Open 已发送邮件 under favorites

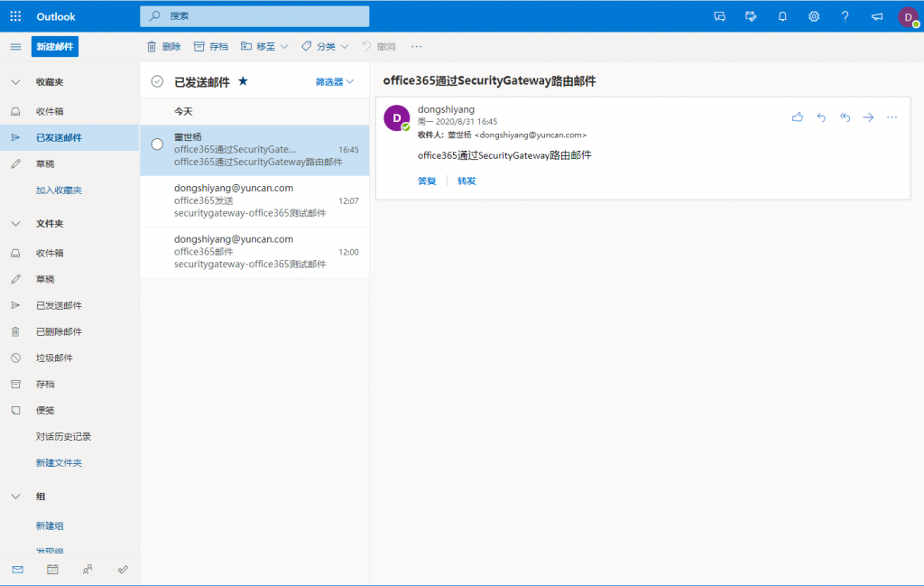(69, 137)
